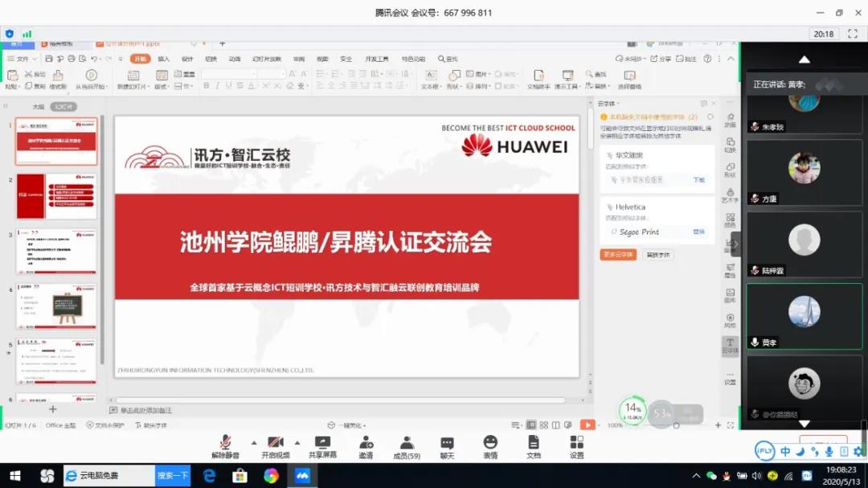Unmute the microphone in Tencent Meeting
This screenshot has width=868, height=488.
click(225, 446)
